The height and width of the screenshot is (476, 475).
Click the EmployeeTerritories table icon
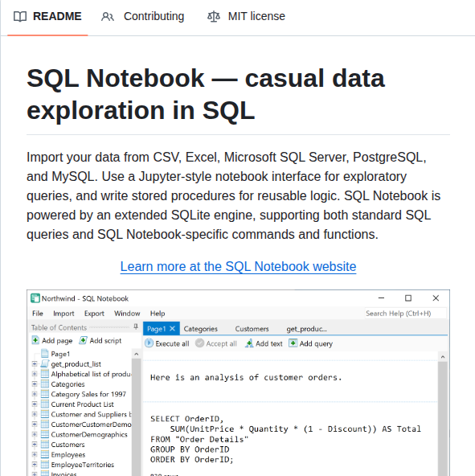click(x=45, y=464)
